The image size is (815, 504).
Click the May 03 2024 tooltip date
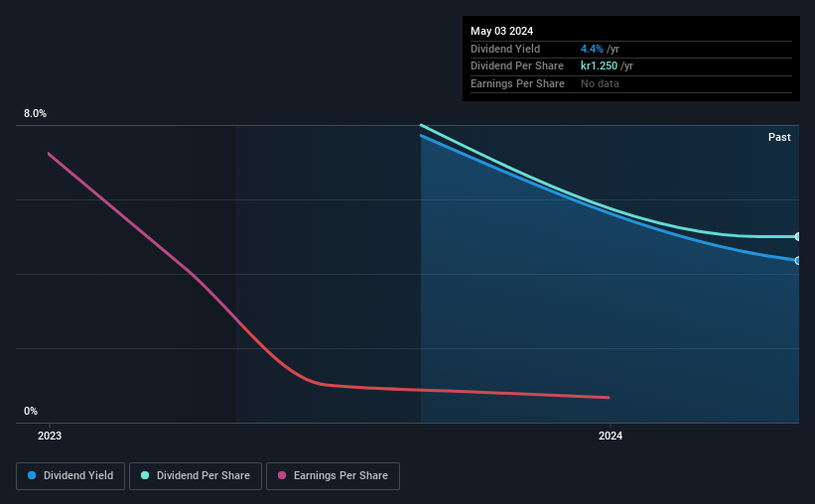pos(501,31)
